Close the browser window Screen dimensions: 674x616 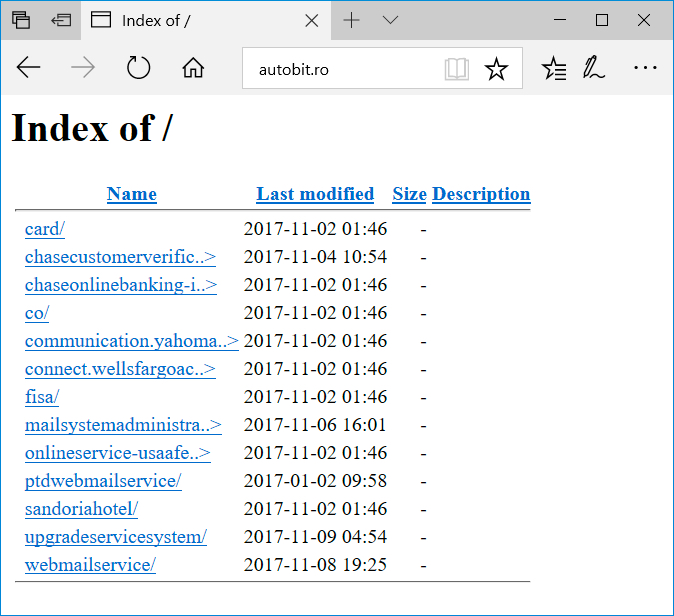pyautogui.click(x=644, y=20)
